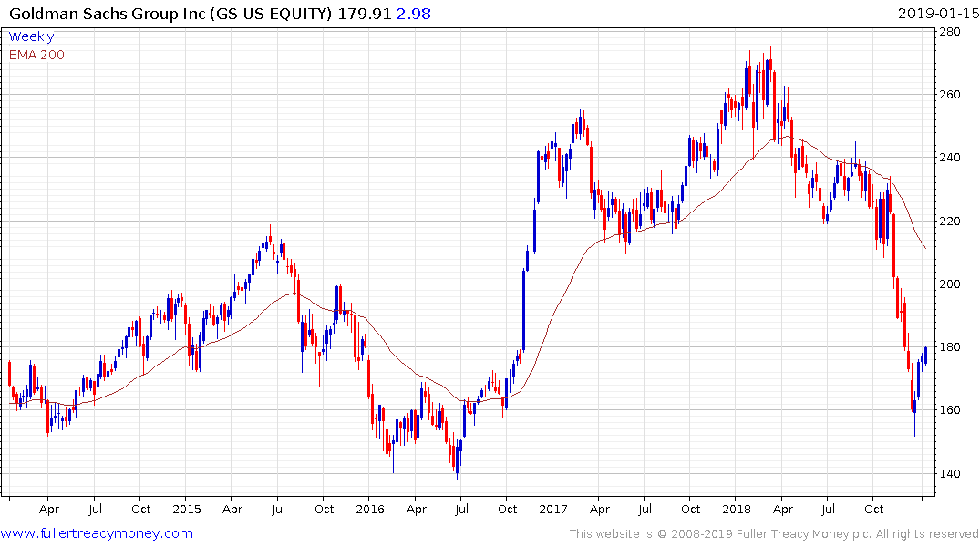Click the 2016 year label on time axis

tap(369, 510)
